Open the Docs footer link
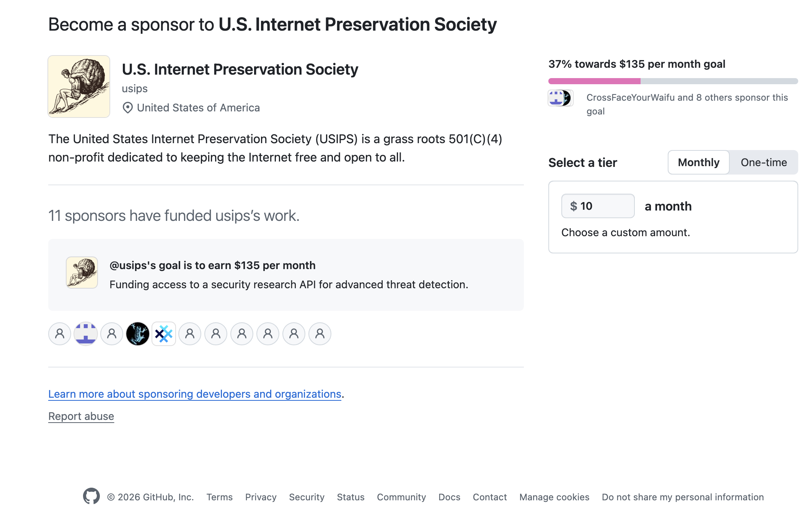 click(449, 497)
